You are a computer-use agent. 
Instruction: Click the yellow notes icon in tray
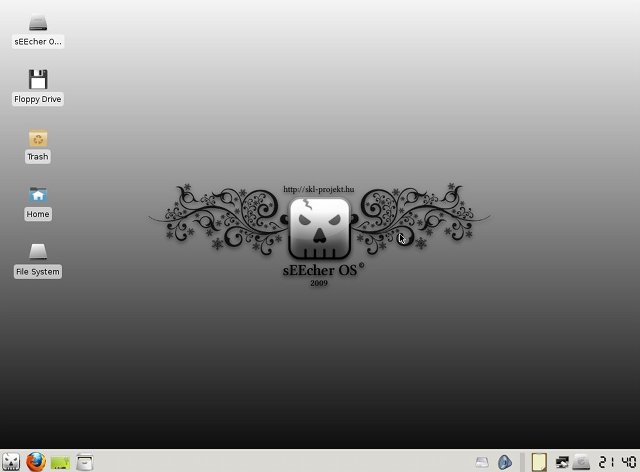coord(539,462)
